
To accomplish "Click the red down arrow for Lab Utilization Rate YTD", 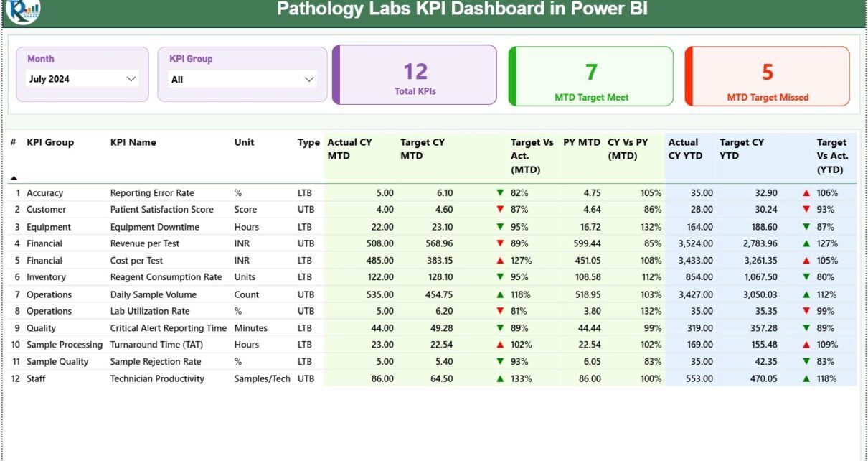I will 806,311.
